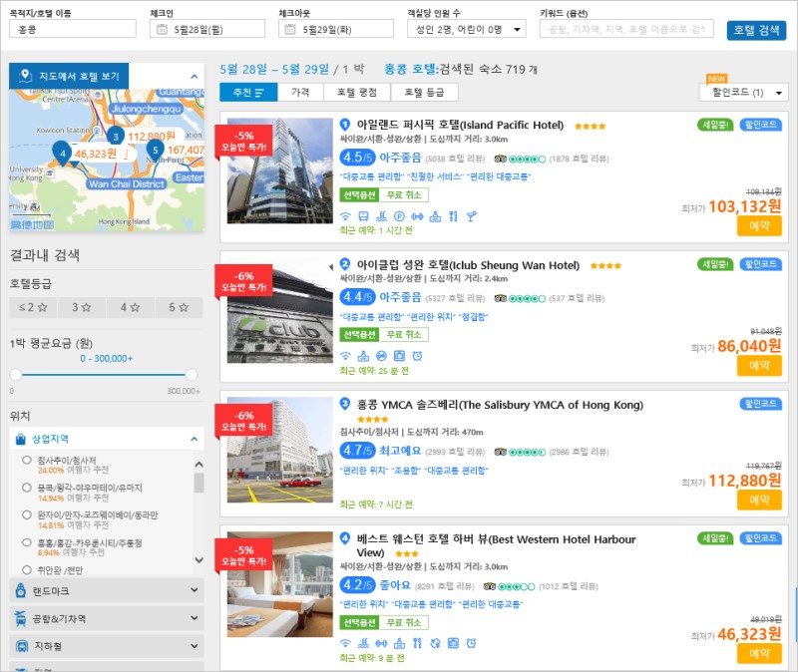798x672 pixels.
Task: Click wifi amenity icon for Island Pacific Hotel
Action: click(345, 216)
